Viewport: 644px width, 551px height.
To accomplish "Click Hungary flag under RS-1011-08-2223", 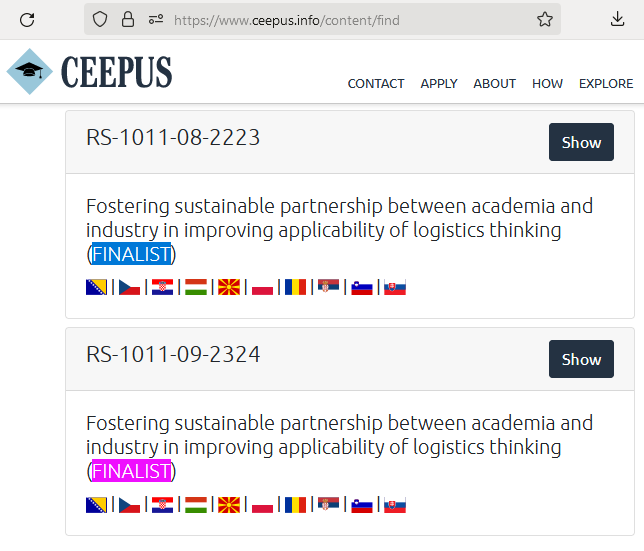I will [x=196, y=288].
